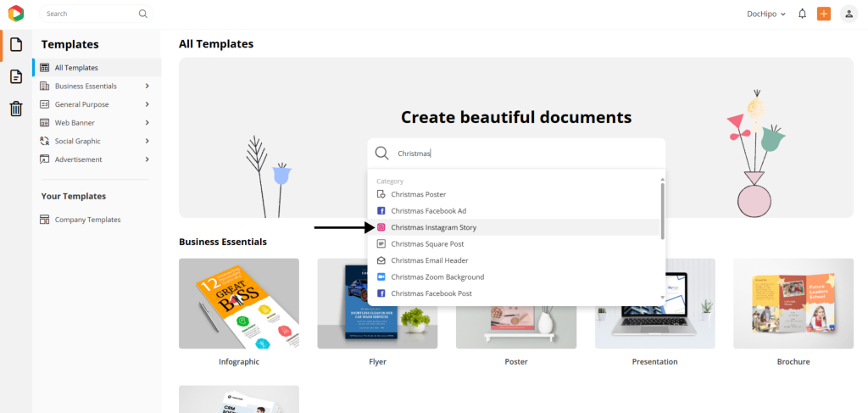Expand the Advertisement chevron

coord(147,159)
